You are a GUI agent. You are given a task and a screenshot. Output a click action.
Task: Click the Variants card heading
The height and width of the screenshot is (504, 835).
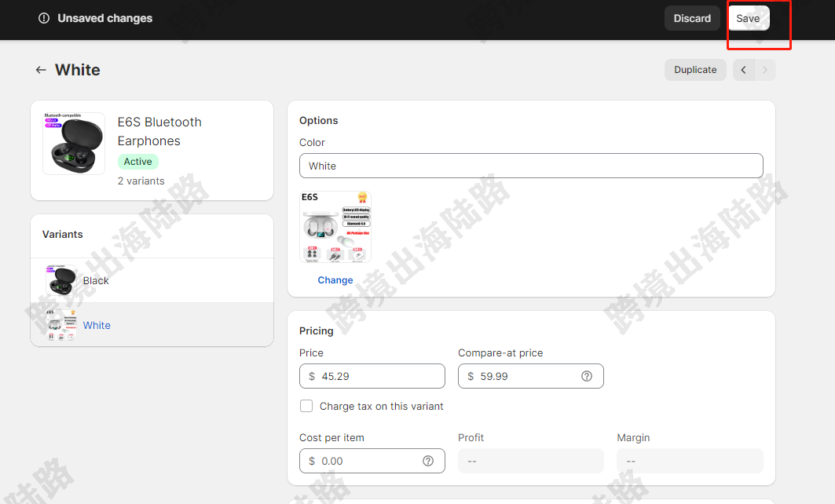(62, 234)
